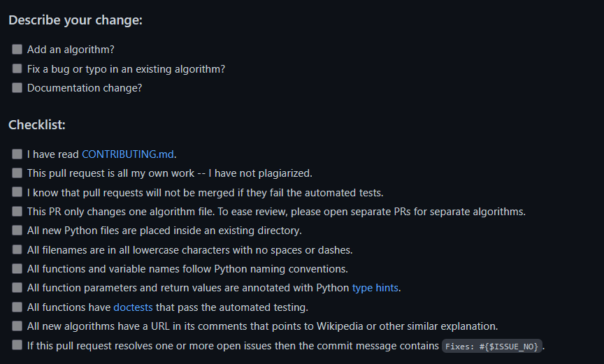Tick the type hints annotation checkbox
Viewport: 604px width, 364px height.
click(x=17, y=288)
